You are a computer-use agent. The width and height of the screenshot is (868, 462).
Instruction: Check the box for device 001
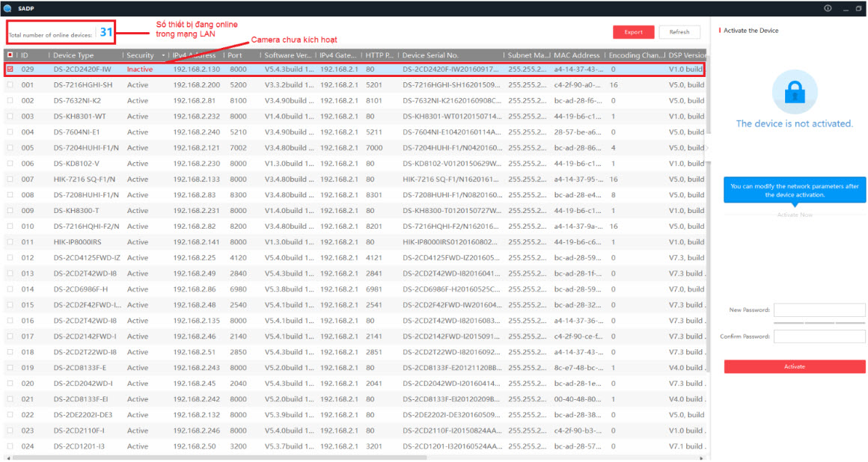click(x=10, y=85)
